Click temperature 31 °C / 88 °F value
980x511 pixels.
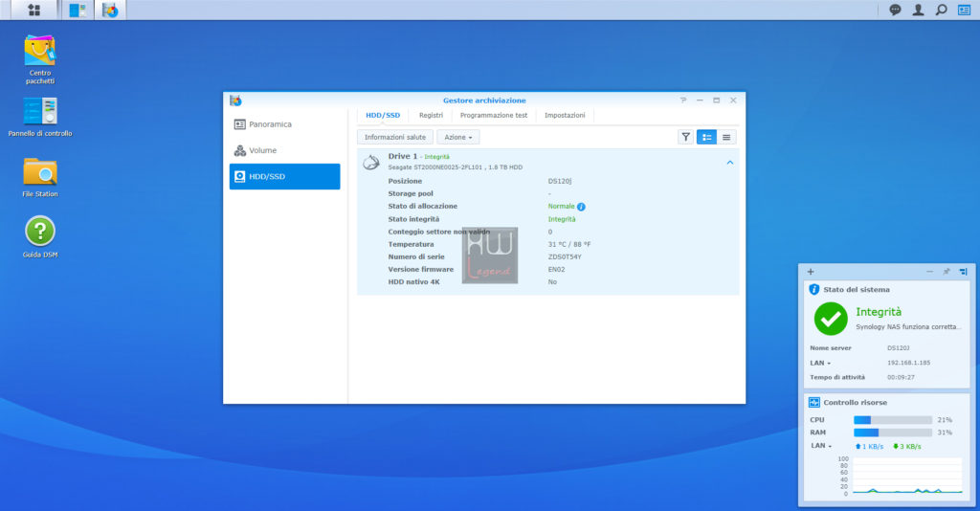pyautogui.click(x=569, y=244)
